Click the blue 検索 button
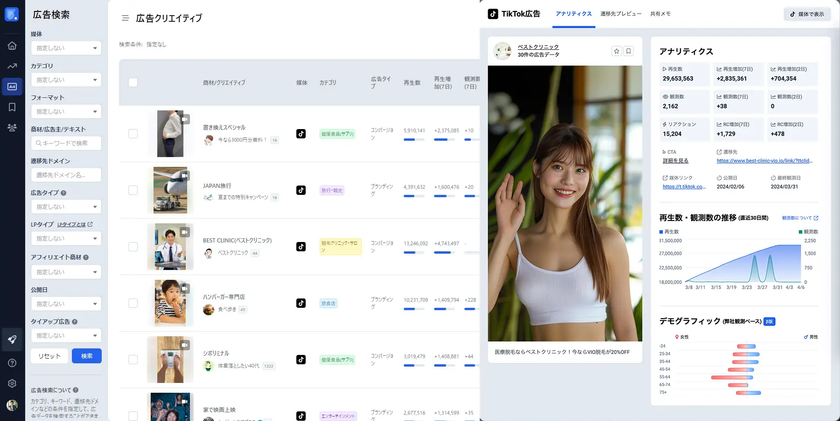Viewport: 840px width, 421px height. 87,356
